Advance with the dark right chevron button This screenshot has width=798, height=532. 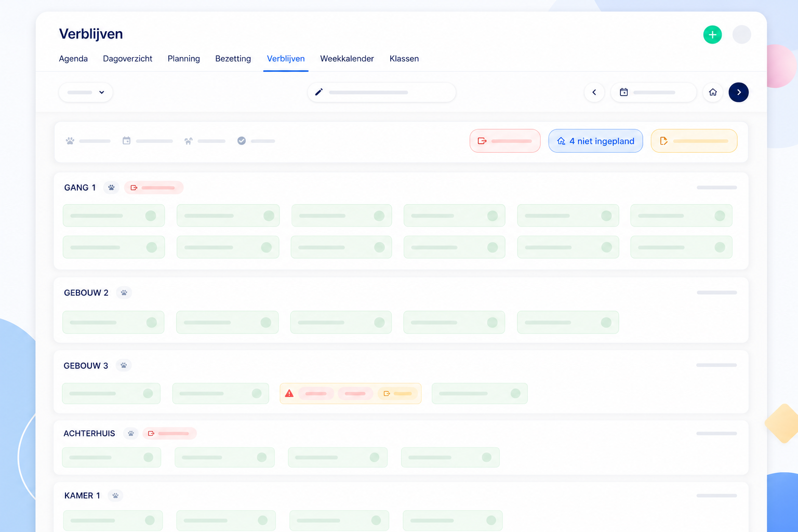point(739,92)
